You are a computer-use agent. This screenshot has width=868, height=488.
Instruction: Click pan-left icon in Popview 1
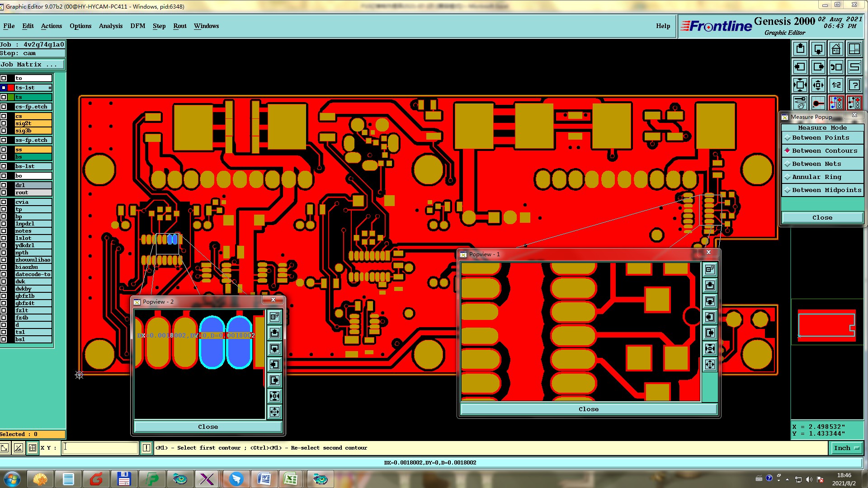(x=710, y=317)
